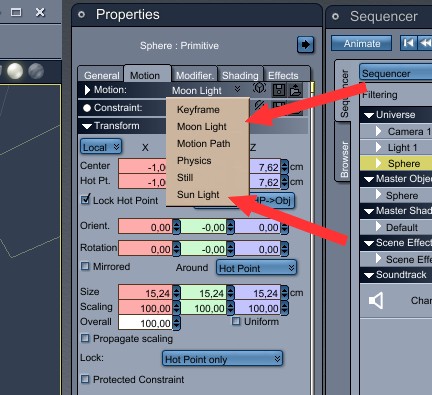This screenshot has width=432, height=395.
Task: Switch to the Shading tab
Action: 240,75
